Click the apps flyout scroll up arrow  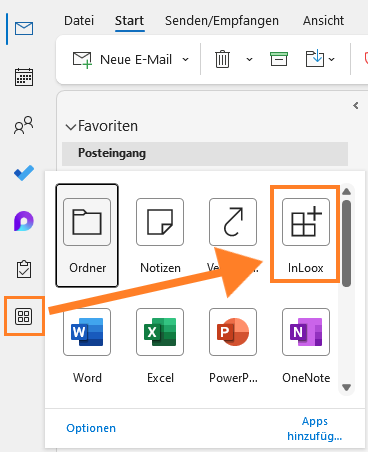[347, 191]
